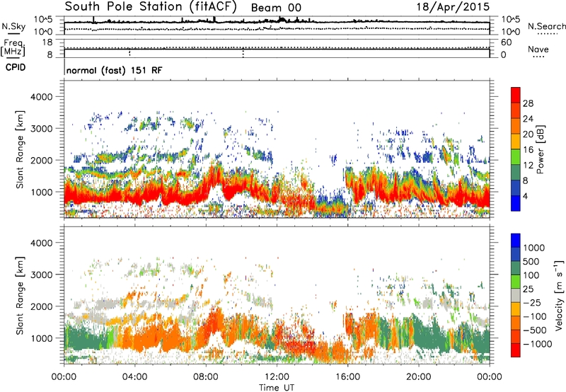
Task: Click the 'Slant Range [km]' label of the power panel
Action: point(20,149)
